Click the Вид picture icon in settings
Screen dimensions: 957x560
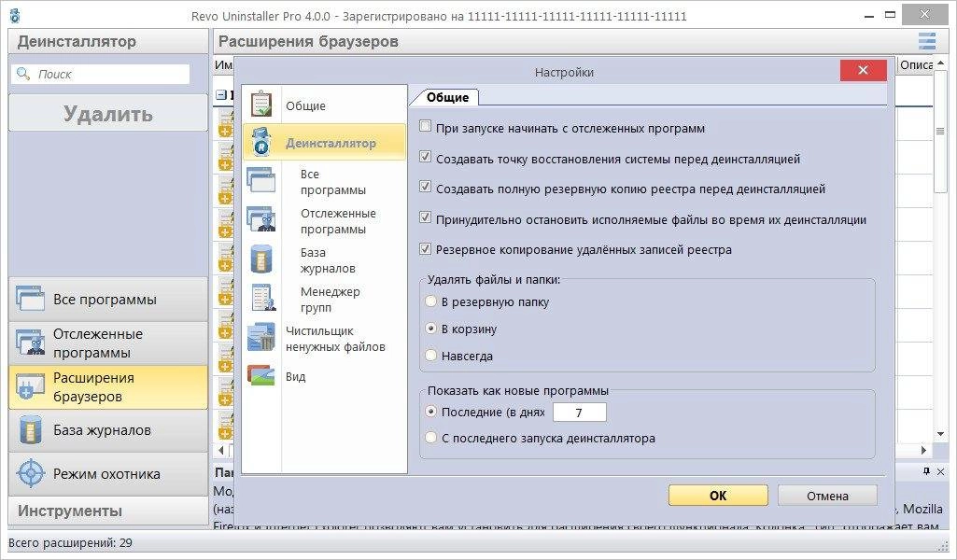click(261, 375)
